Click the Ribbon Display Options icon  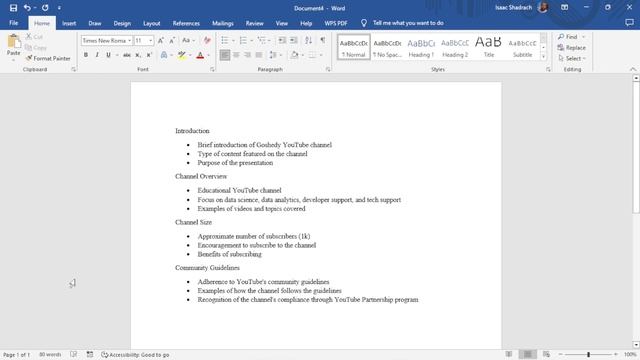click(564, 7)
